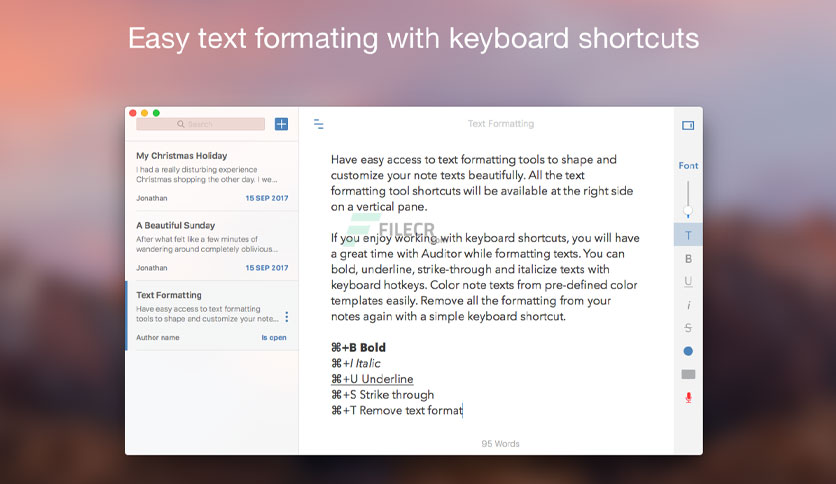Select the remove text format T tool

[x=688, y=235]
